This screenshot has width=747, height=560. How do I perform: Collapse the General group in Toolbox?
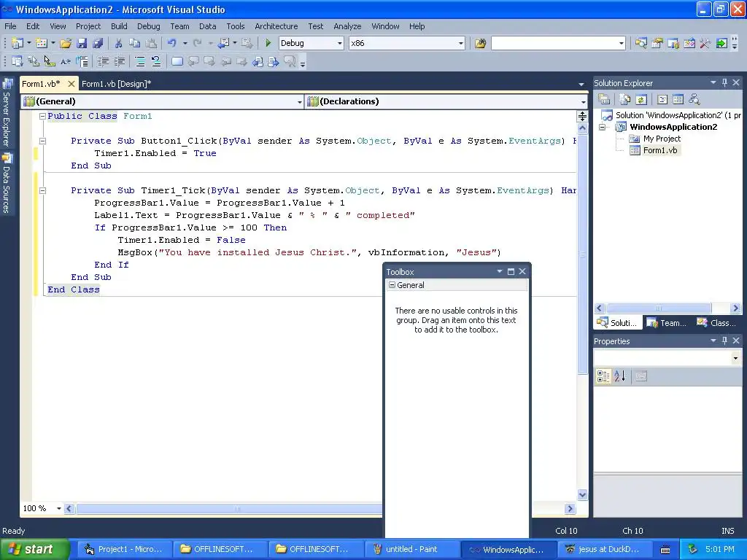tap(392, 285)
